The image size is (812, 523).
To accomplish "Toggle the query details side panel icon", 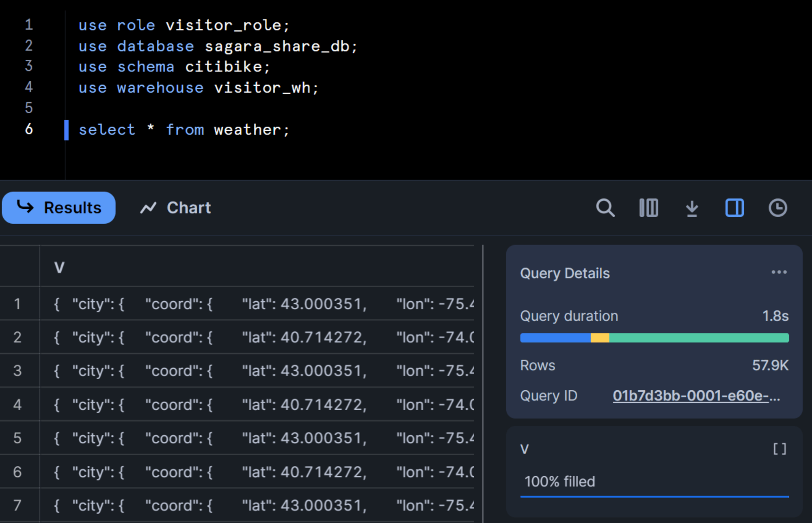I will (734, 208).
